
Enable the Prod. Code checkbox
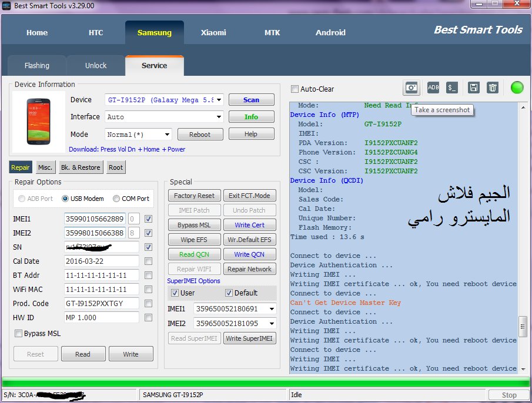tap(148, 303)
